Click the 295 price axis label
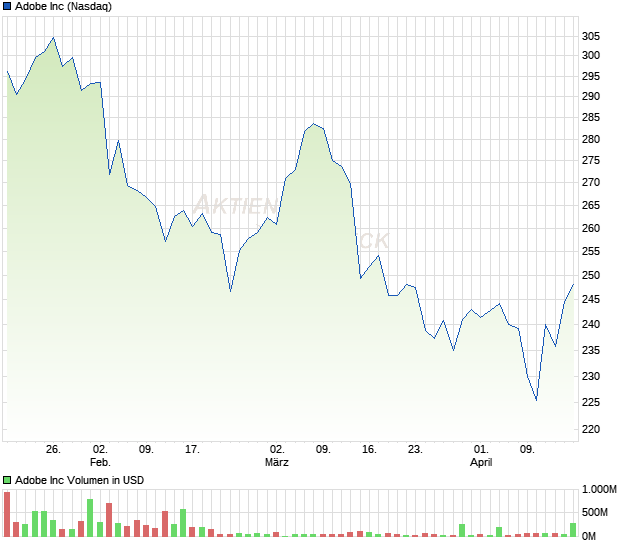Image resolution: width=620 pixels, height=546 pixels. tap(591, 76)
